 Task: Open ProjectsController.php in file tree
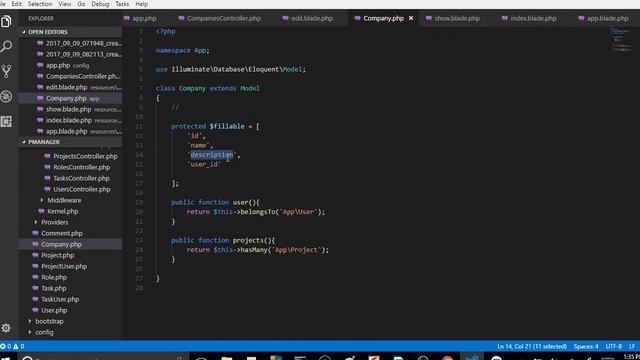click(x=85, y=156)
